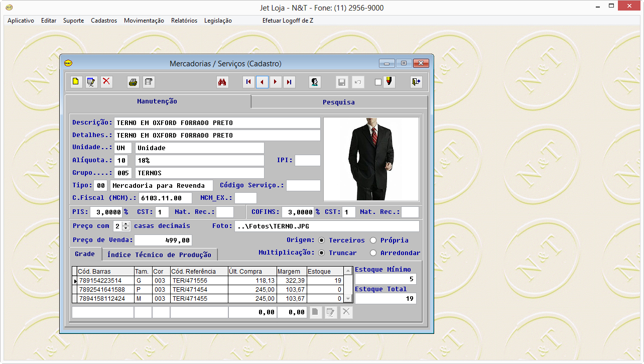This screenshot has height=364, width=644.
Task: Click the Foto path field
Action: point(327,226)
